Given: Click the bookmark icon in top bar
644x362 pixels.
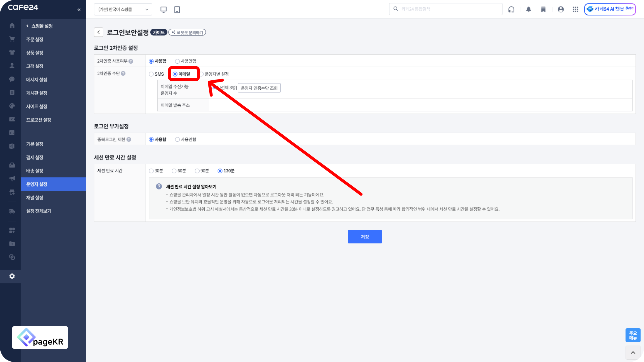Looking at the screenshot, I should [543, 9].
